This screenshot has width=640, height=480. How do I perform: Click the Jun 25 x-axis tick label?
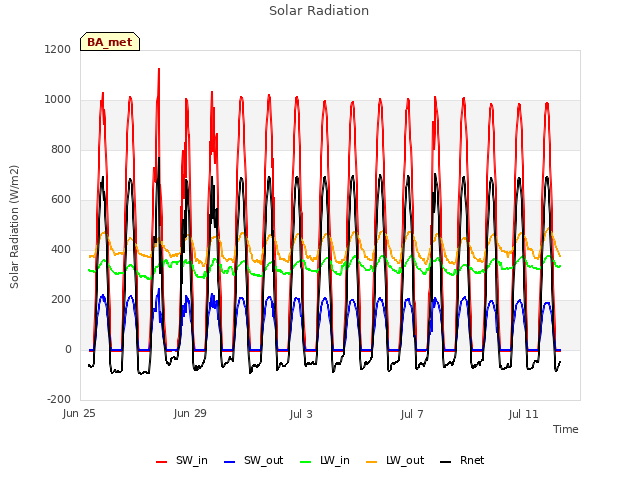point(79,414)
